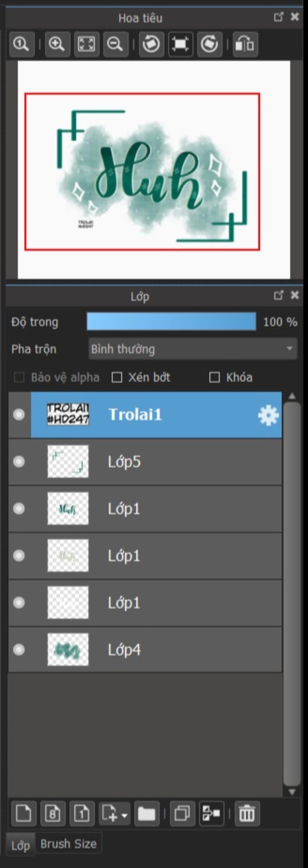
Task: Add a new 1-bit layer
Action: (82, 814)
